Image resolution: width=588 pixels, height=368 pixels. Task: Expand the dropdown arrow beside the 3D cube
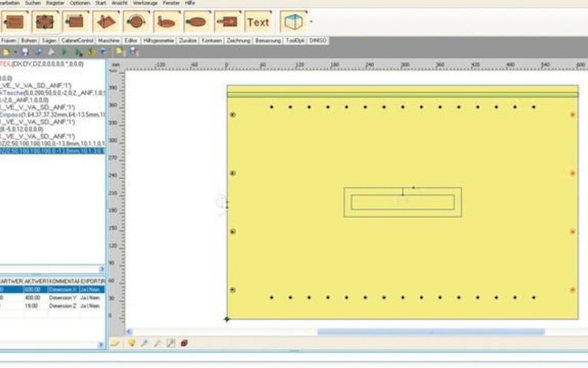[311, 21]
